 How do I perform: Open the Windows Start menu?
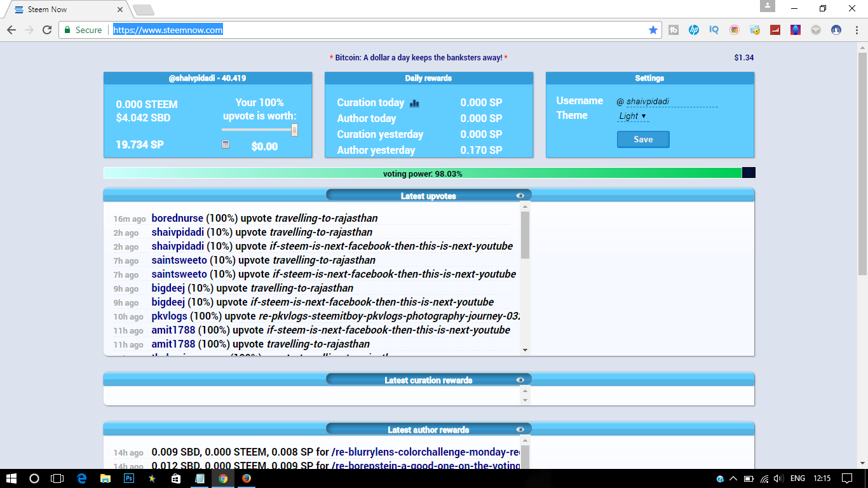11,478
